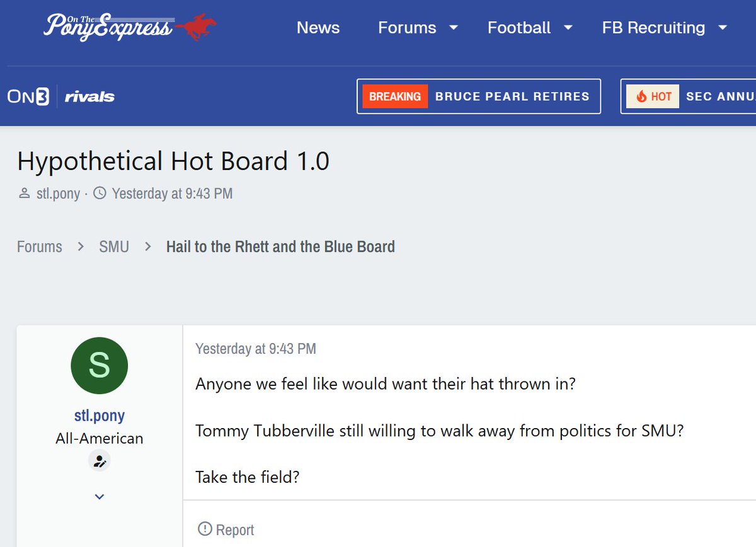
Task: Open the Football menu item
Action: coord(519,28)
